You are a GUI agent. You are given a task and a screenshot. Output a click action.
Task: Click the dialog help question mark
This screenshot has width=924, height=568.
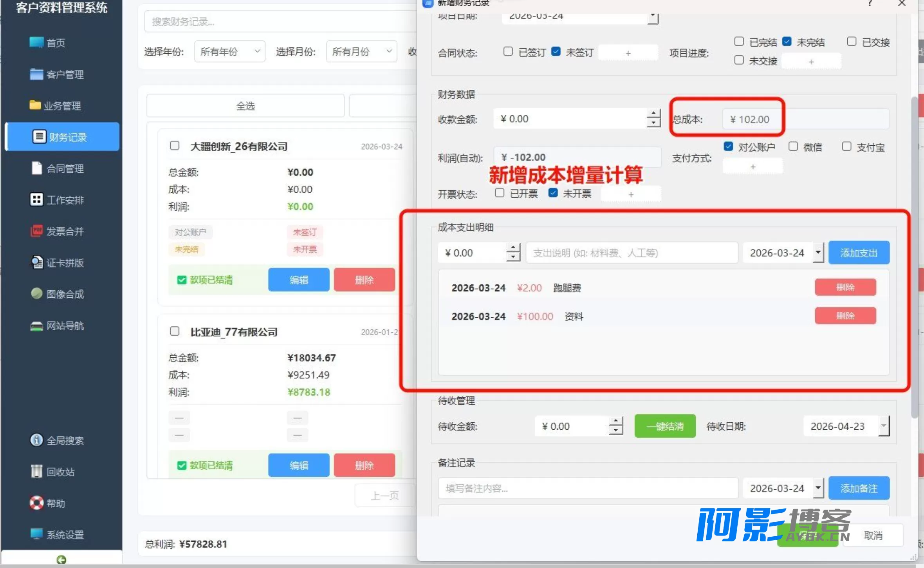point(870,3)
